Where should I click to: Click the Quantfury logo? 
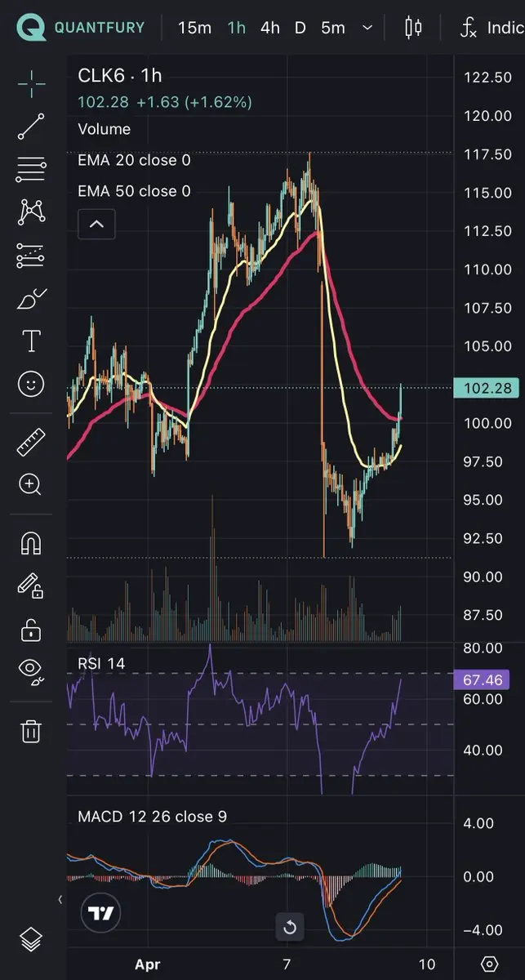[x=82, y=28]
